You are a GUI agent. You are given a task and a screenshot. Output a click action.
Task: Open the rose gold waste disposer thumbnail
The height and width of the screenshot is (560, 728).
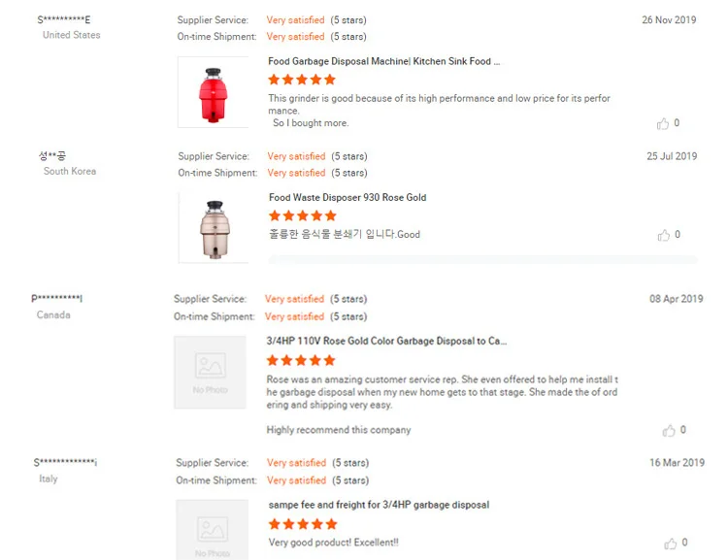[214, 227]
